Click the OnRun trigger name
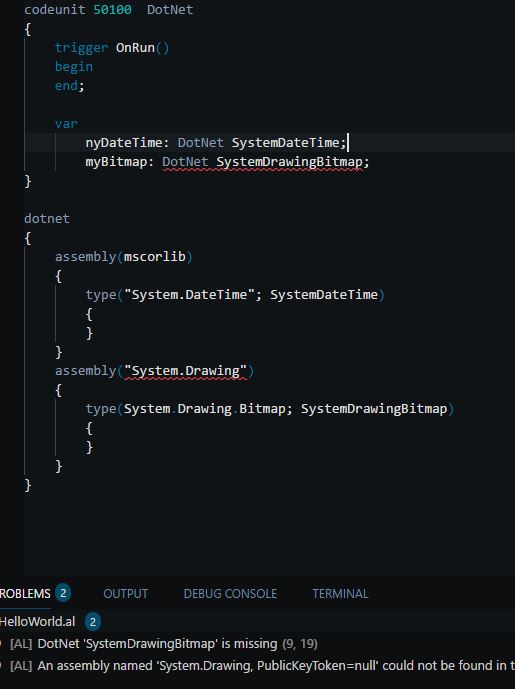 pos(135,47)
